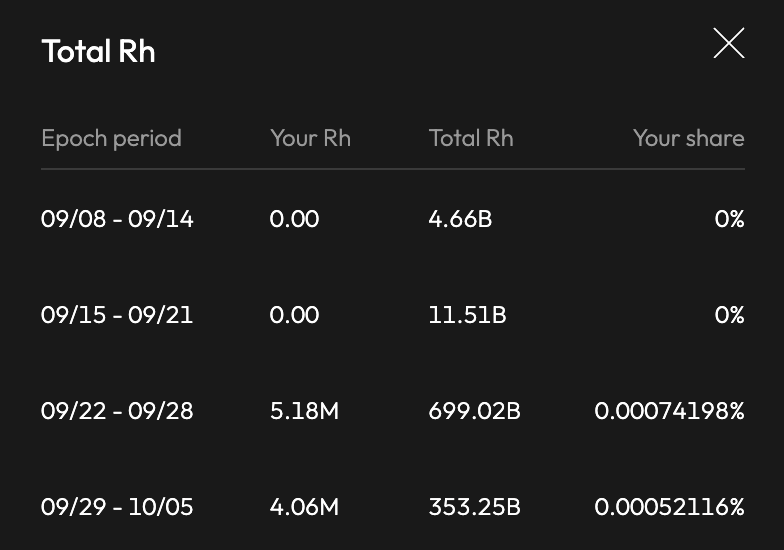
Task: Click the Epoch period column header
Action: tap(111, 138)
